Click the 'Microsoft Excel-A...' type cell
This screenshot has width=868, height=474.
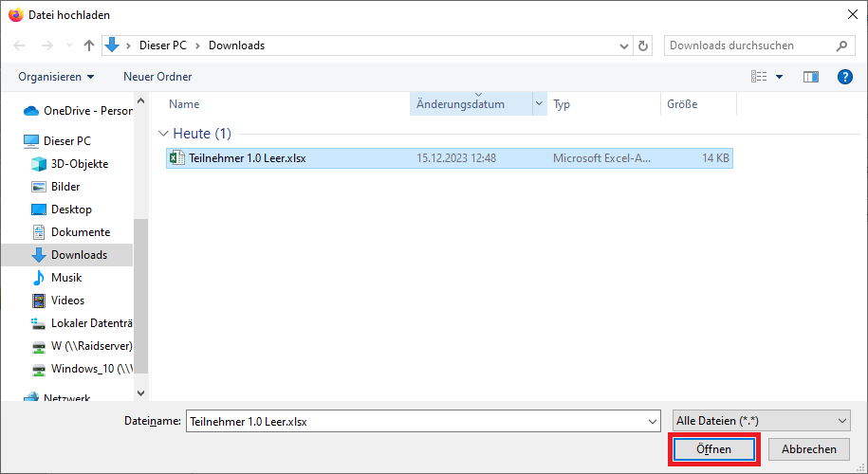coord(601,158)
